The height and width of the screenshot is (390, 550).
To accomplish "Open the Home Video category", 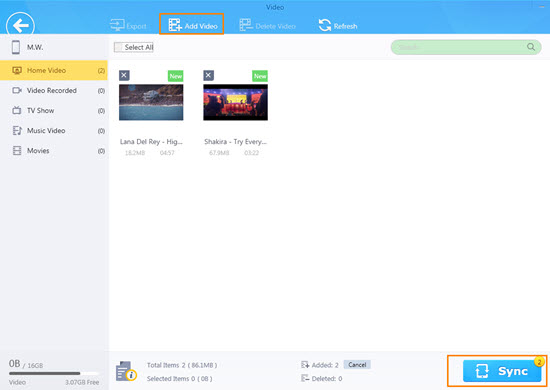I will [x=54, y=70].
